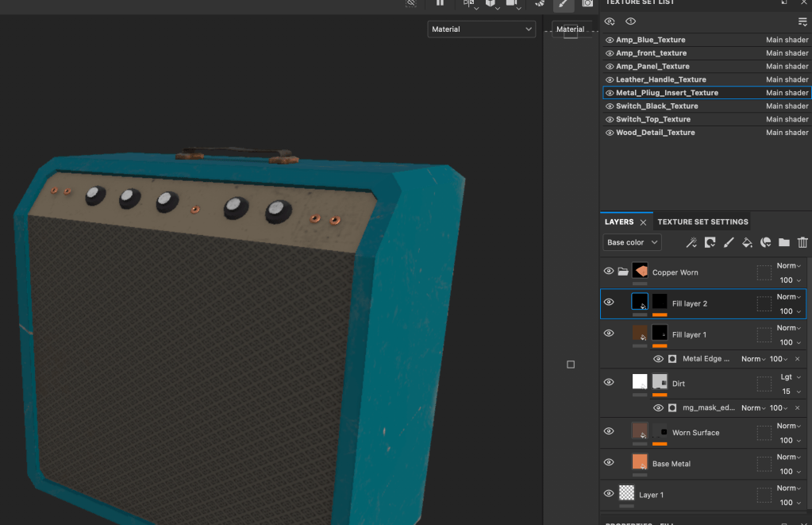Add a new paint layer with brush icon
Image resolution: width=812 pixels, height=525 pixels.
729,242
